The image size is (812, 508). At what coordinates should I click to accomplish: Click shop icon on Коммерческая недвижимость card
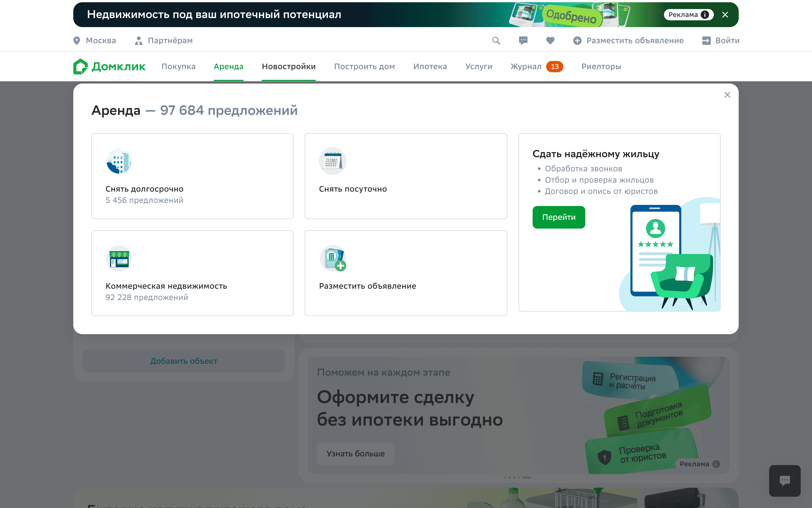(x=119, y=258)
